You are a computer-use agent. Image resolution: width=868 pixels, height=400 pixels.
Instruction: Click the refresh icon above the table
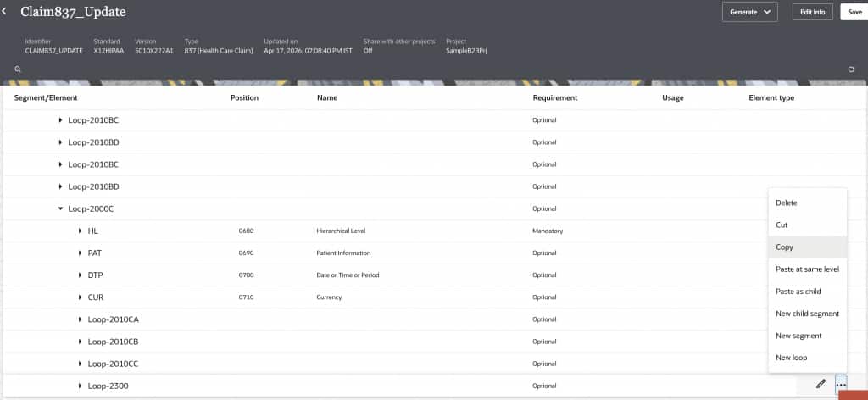tap(850, 69)
